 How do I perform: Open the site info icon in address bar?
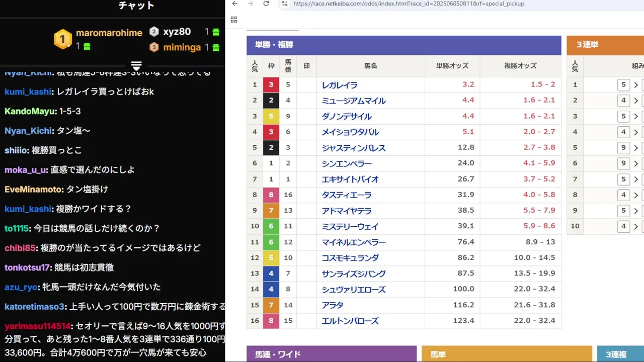coord(284,4)
